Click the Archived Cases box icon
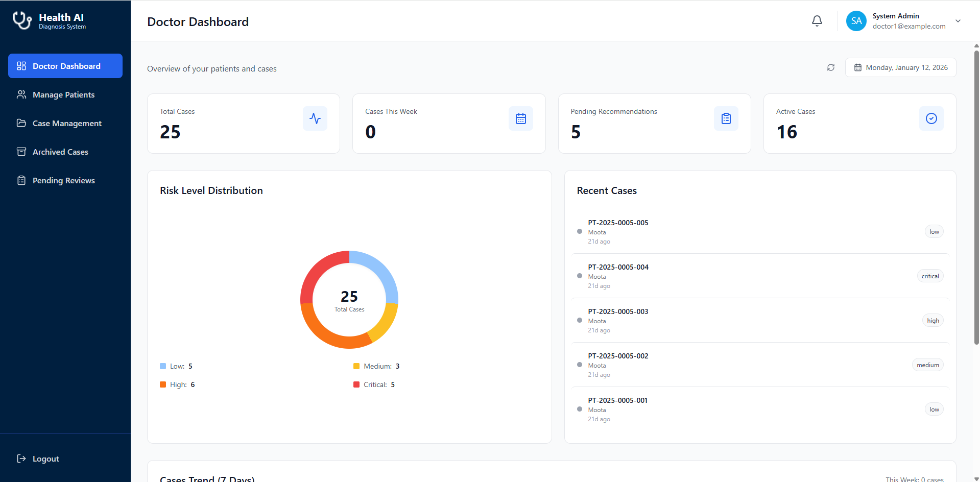 click(21, 152)
